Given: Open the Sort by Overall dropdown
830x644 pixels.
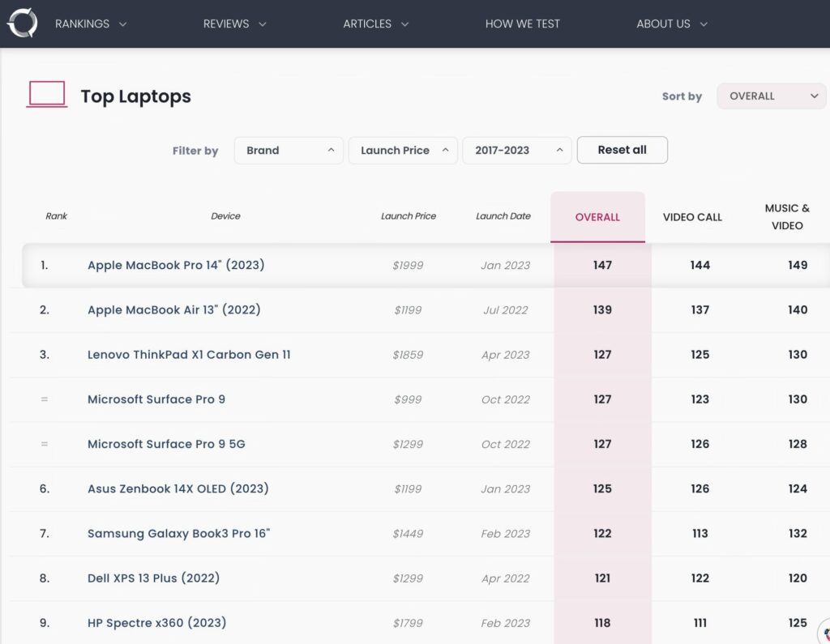Looking at the screenshot, I should point(771,96).
